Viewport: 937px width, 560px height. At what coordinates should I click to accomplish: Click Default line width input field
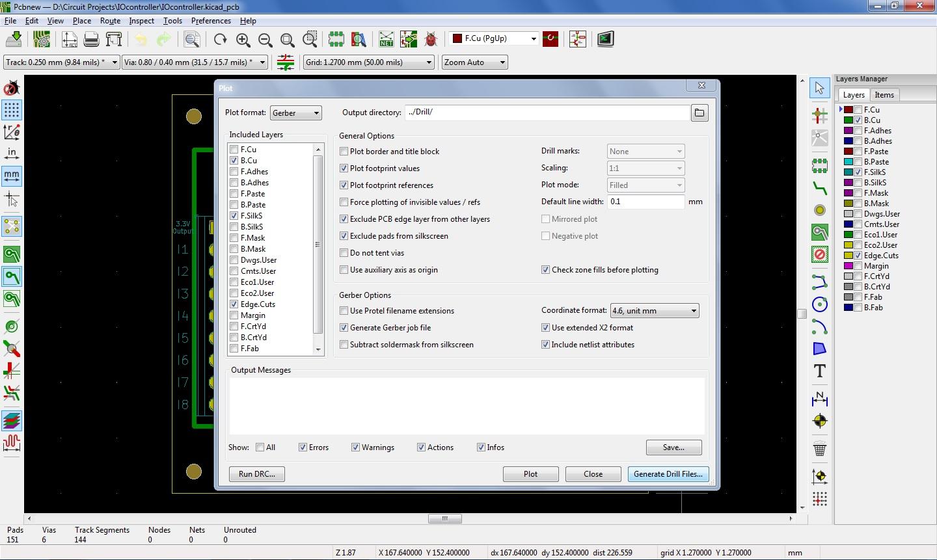click(x=646, y=202)
